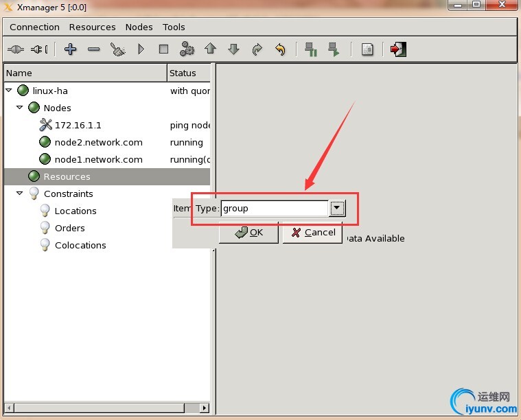Open the Resources menu
Image resolution: width=521 pixels, height=420 pixels.
93,27
